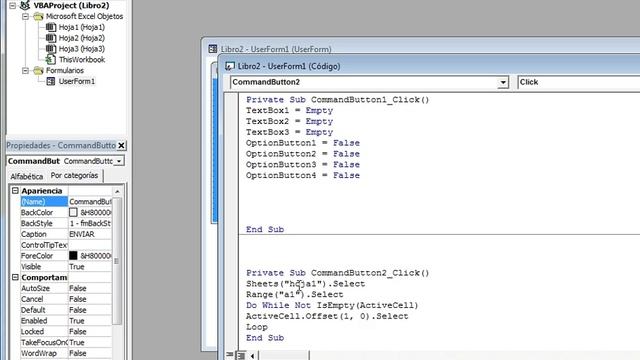Place cursor on Private Sub CommandButton2_Click() line
Image resolution: width=640 pixels, height=360 pixels.
338,273
